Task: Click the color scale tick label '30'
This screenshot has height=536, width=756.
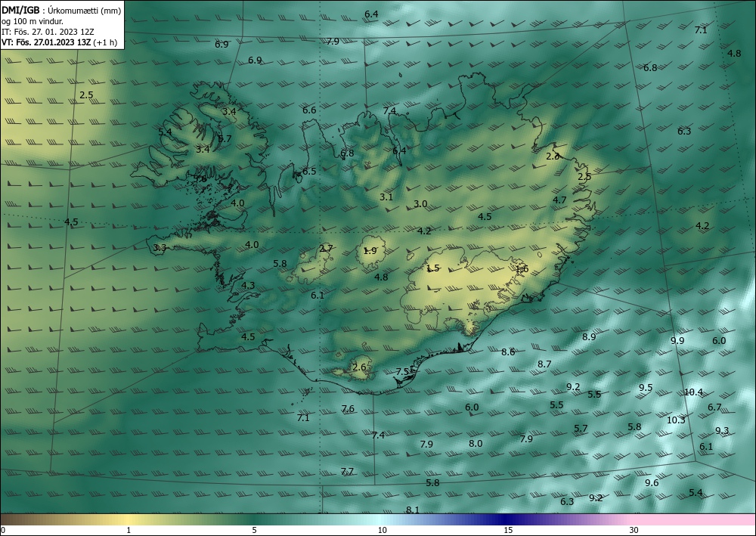Action: pyautogui.click(x=634, y=531)
